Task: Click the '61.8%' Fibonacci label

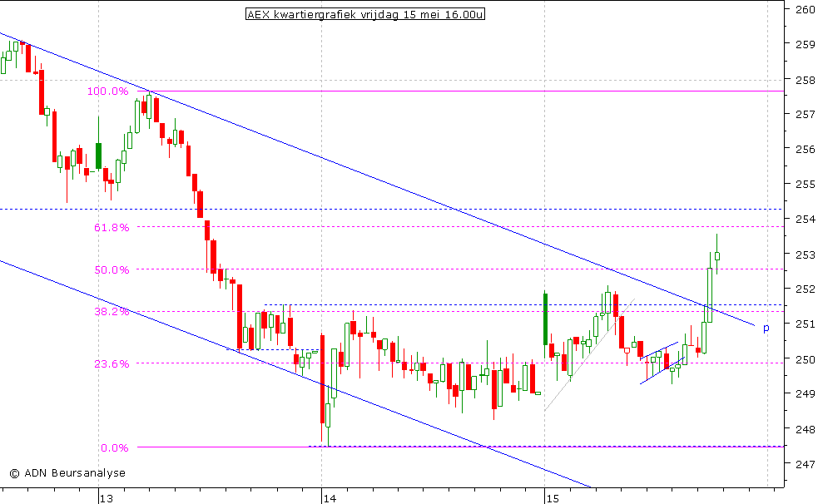Action: click(x=112, y=227)
